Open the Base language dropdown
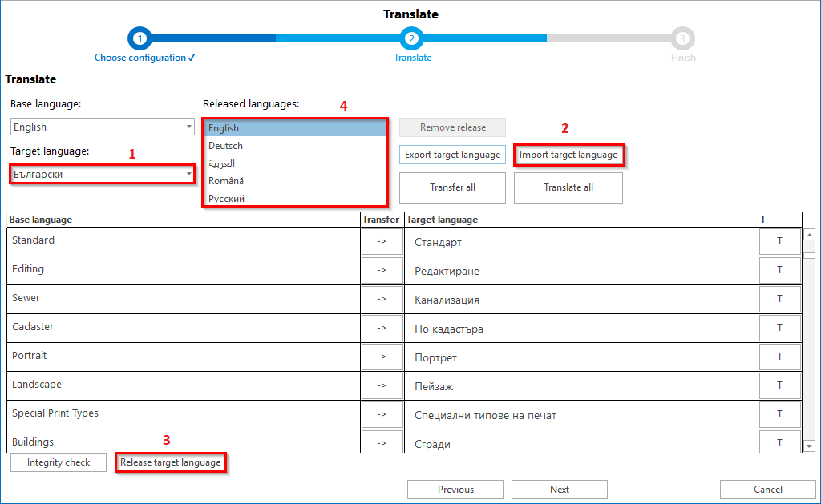 tap(102, 126)
